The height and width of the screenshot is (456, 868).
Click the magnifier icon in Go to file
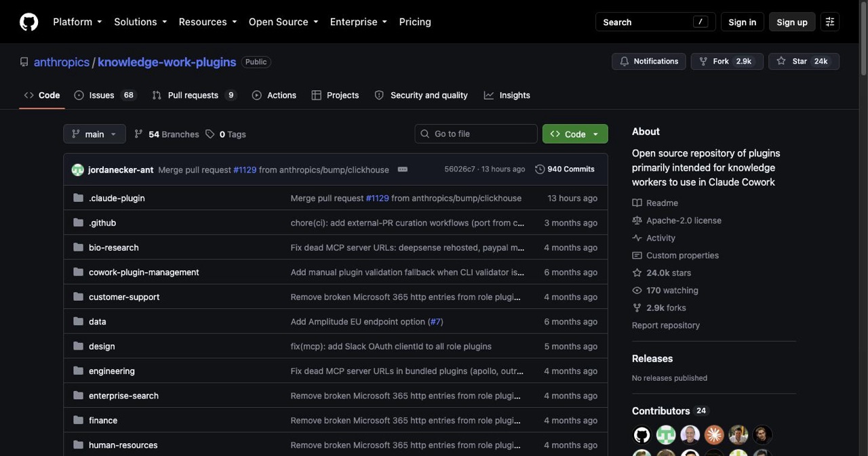point(425,133)
